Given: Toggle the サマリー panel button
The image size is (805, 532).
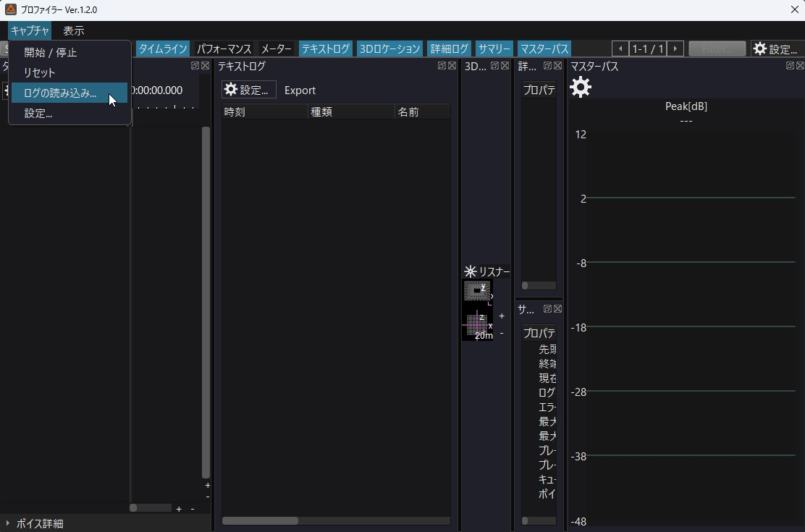Looking at the screenshot, I should coord(494,48).
